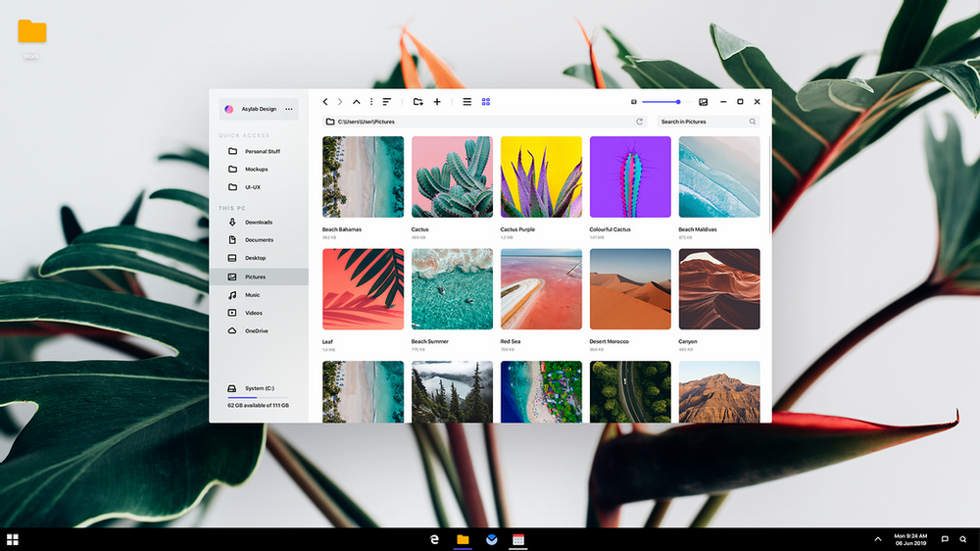Click the Search in Pictures field
This screenshot has width=980, height=551.
(x=709, y=122)
